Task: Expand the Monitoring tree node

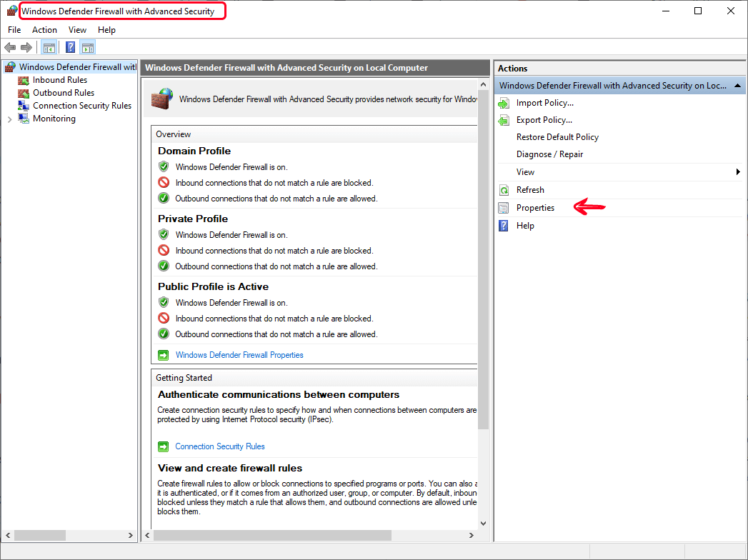Action: point(9,119)
